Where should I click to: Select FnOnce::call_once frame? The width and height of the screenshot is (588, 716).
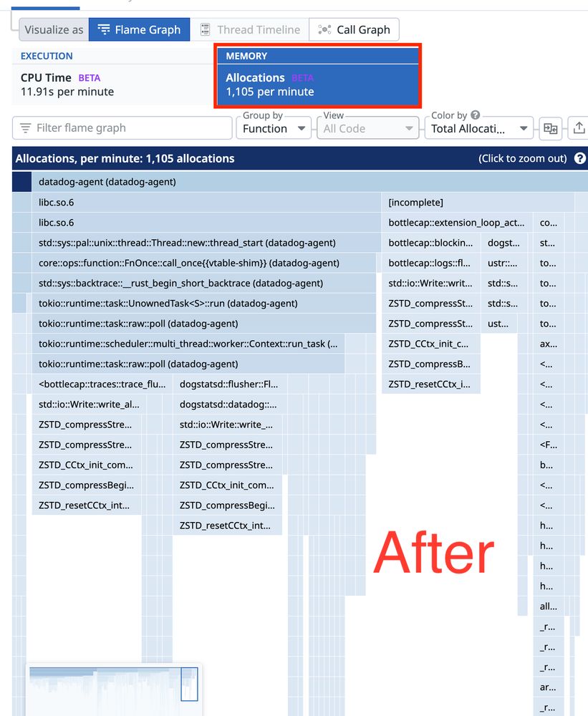point(204,263)
